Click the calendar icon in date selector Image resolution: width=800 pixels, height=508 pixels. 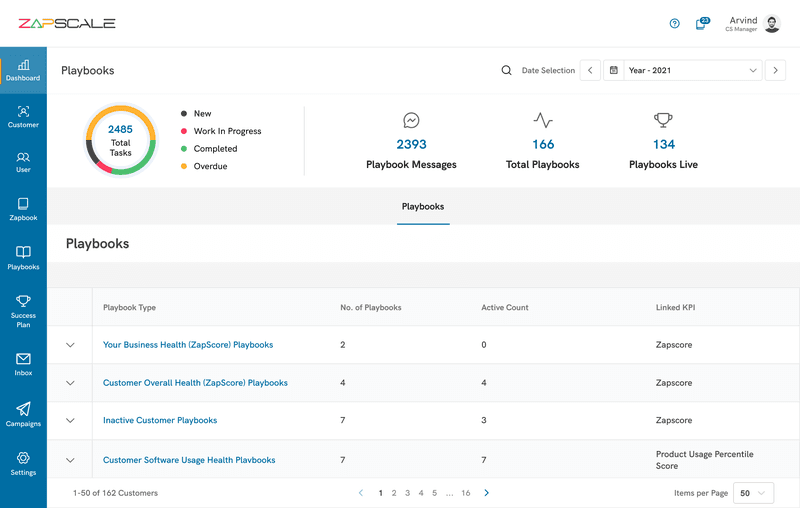(614, 70)
